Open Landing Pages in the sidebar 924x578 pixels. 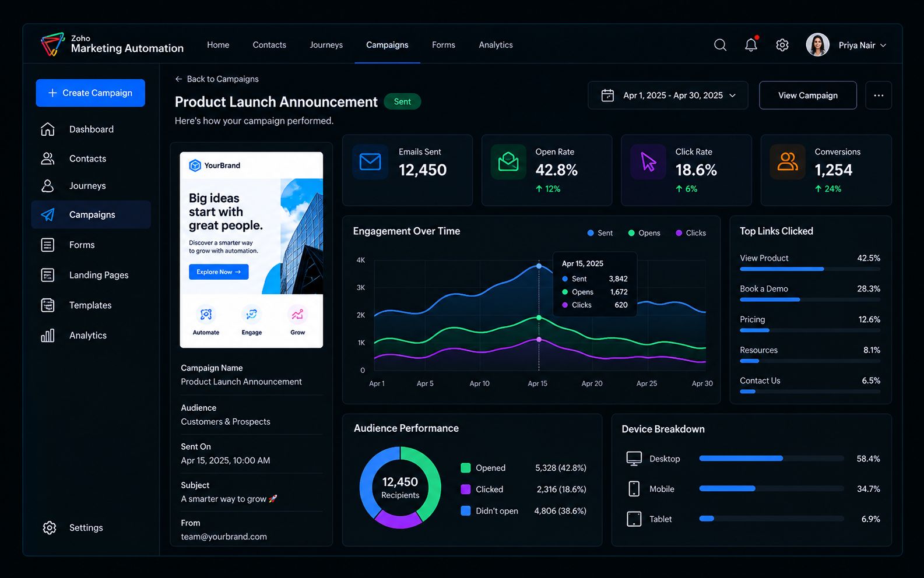click(x=91, y=275)
